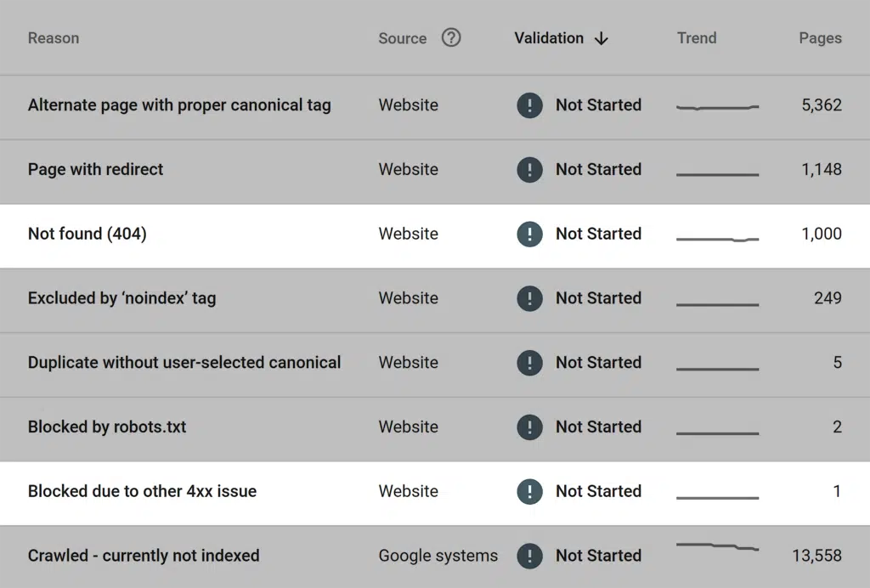Click Not Started status for Excluded by 'noindex' tag
This screenshot has height=588, width=870.
pyautogui.click(x=598, y=298)
